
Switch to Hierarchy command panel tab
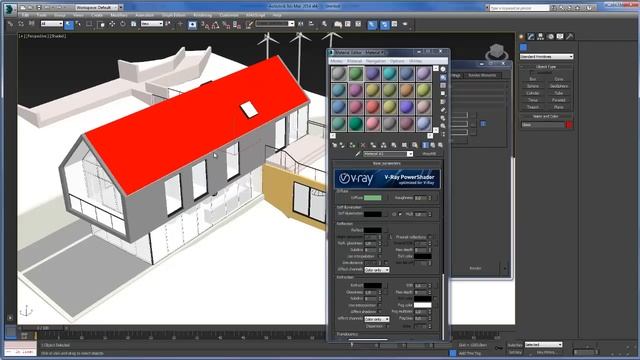click(x=540, y=37)
